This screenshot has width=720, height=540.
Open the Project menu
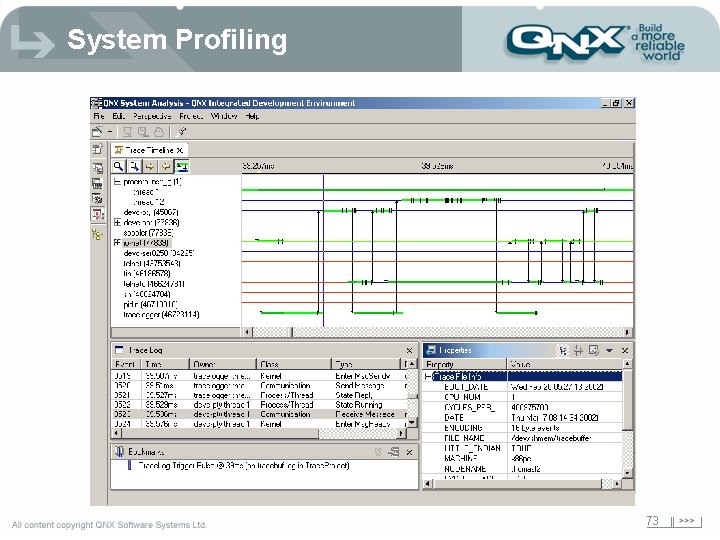tap(191, 116)
